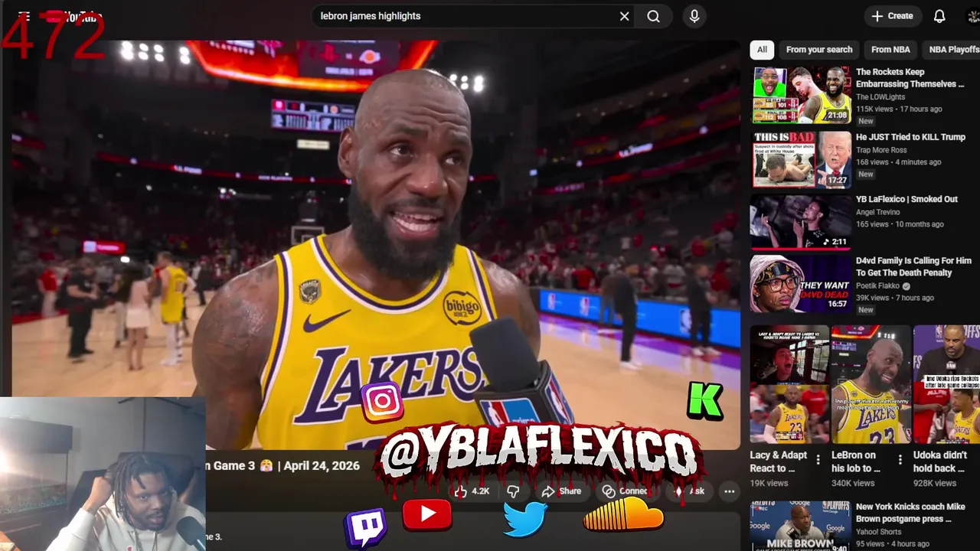
Task: Open title 'He JUST Tried to KILL Trump'
Action: point(910,138)
